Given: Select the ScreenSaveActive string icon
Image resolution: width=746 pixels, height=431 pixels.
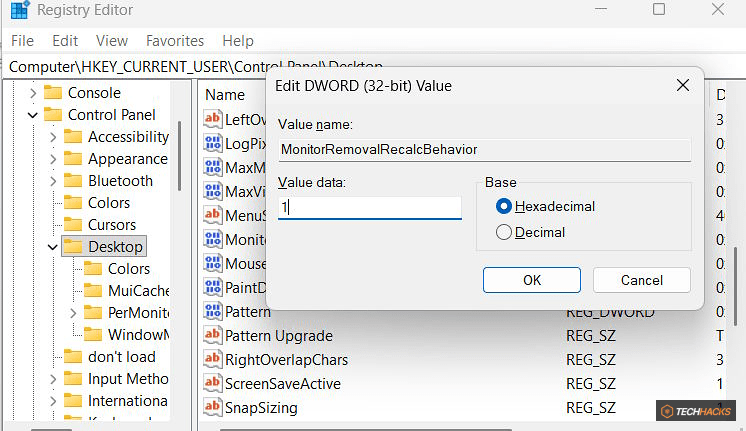Looking at the screenshot, I should (213, 383).
